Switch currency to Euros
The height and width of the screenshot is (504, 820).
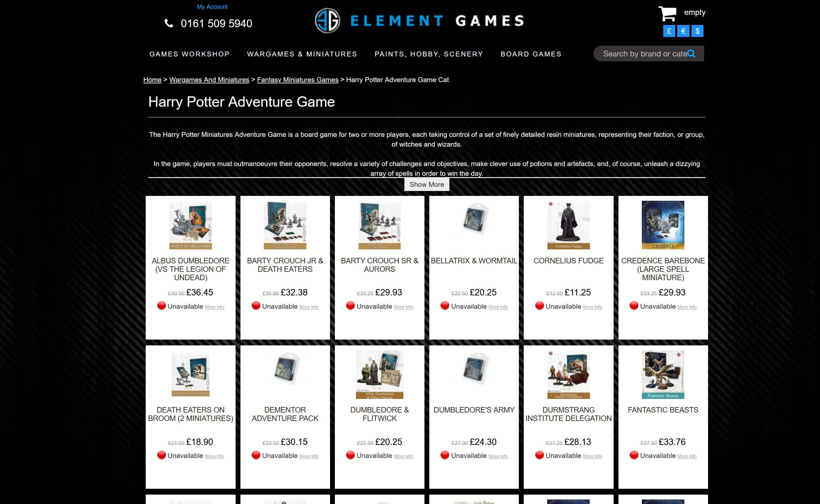pyautogui.click(x=683, y=31)
